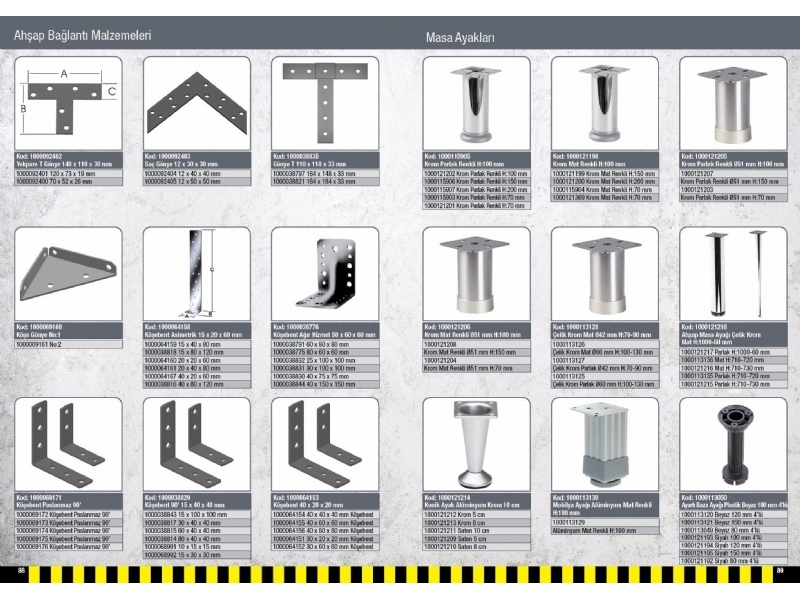This screenshot has height=600, width=800.
Task: Select the Yekpare T Gönye product image
Action: tap(63, 105)
